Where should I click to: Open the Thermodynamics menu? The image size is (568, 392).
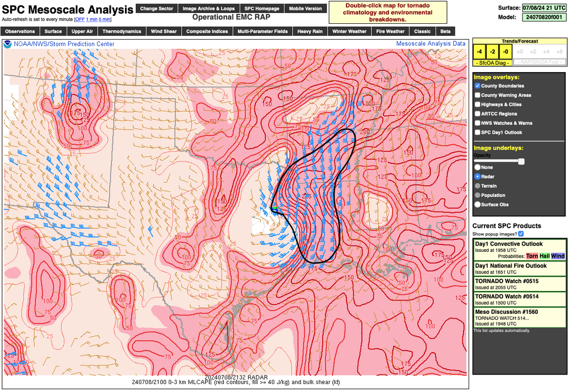click(x=122, y=32)
